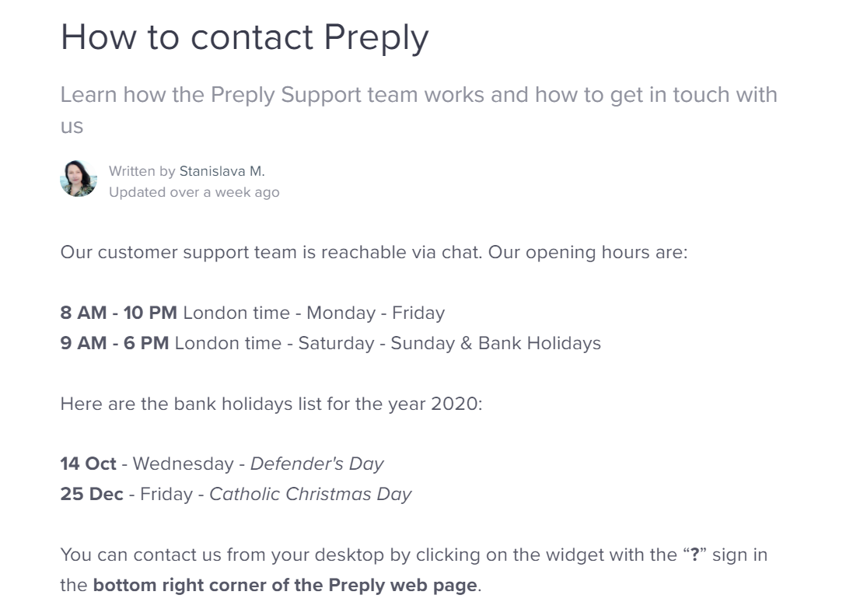Click the Defender's Day holiday name
Viewport: 867px width, 616px height.
[316, 464]
